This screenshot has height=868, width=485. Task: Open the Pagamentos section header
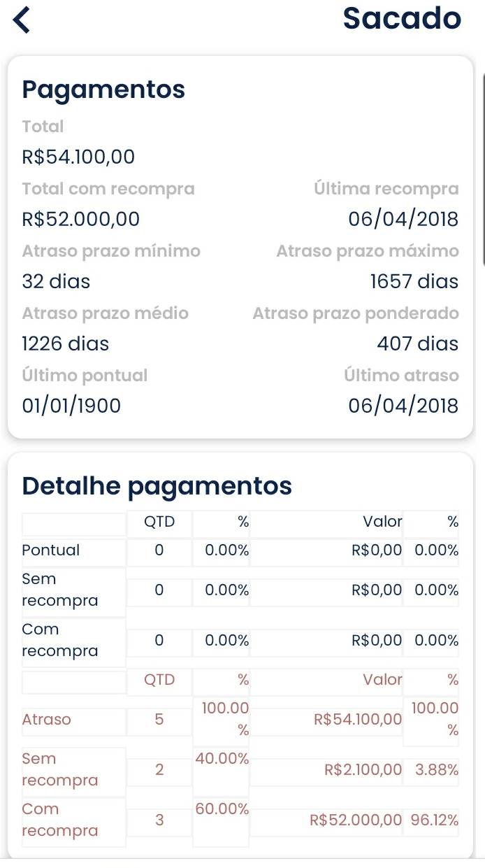[103, 90]
